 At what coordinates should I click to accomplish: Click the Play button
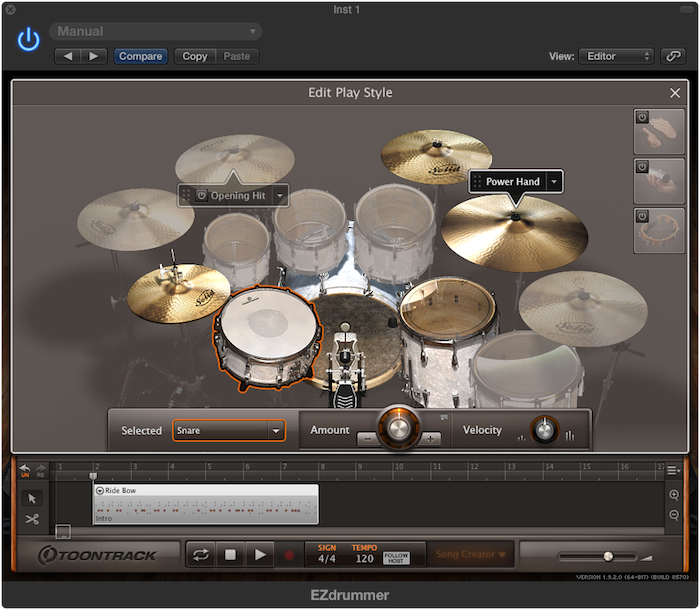pyautogui.click(x=260, y=555)
